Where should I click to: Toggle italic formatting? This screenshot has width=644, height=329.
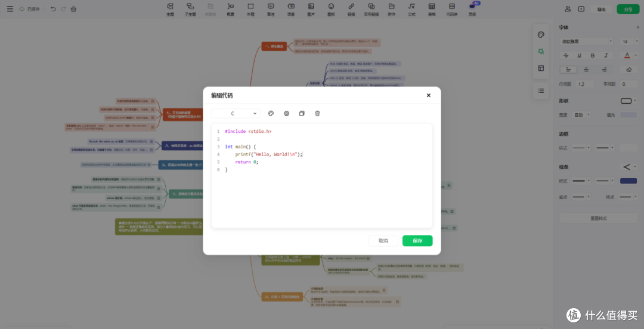coord(605,55)
